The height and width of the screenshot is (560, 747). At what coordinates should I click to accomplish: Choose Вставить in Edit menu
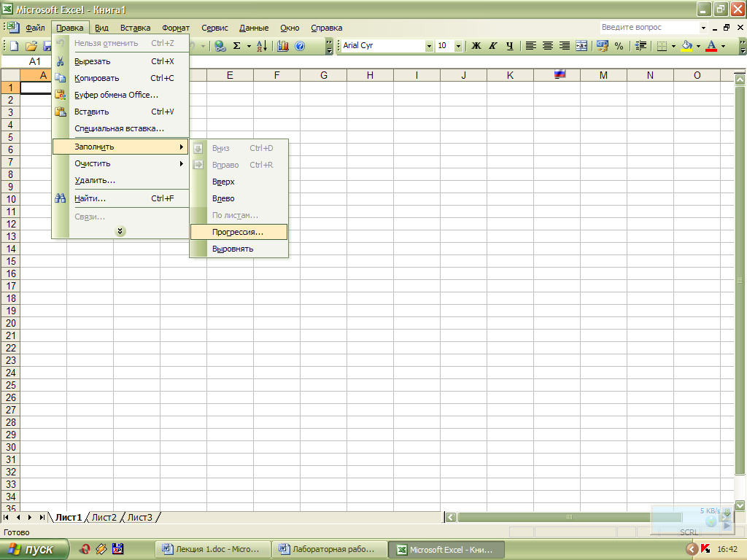tap(120, 112)
